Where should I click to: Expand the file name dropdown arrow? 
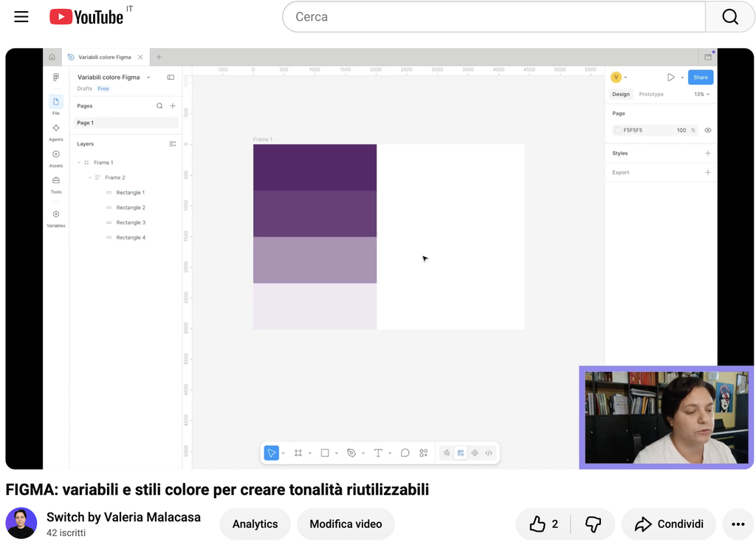148,78
